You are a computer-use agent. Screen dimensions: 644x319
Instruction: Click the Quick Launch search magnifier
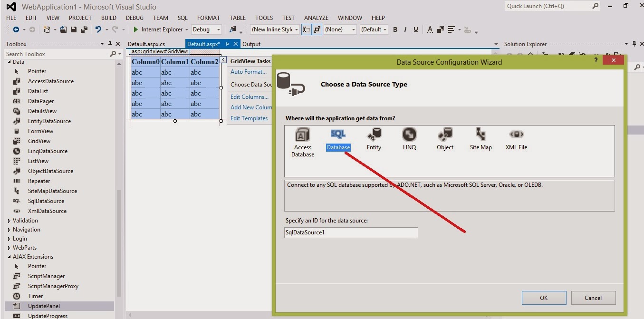click(x=596, y=6)
